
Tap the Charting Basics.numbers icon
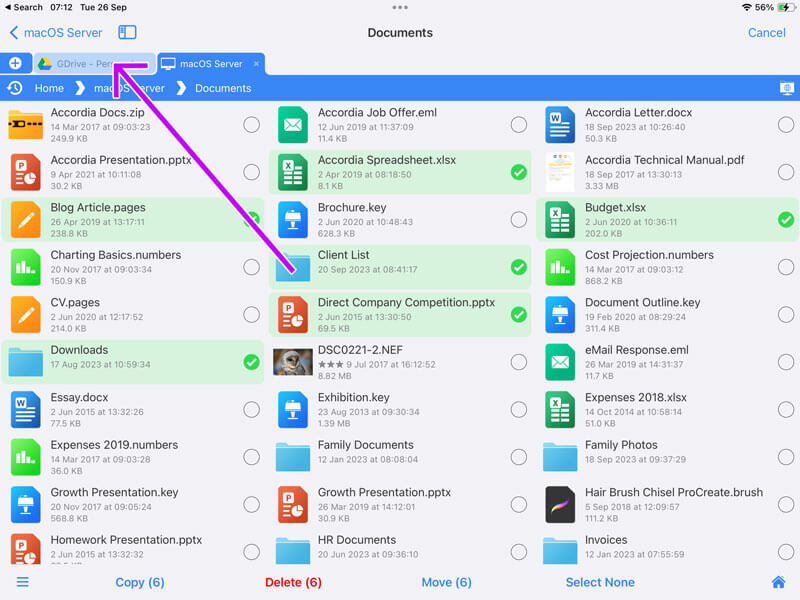26,267
